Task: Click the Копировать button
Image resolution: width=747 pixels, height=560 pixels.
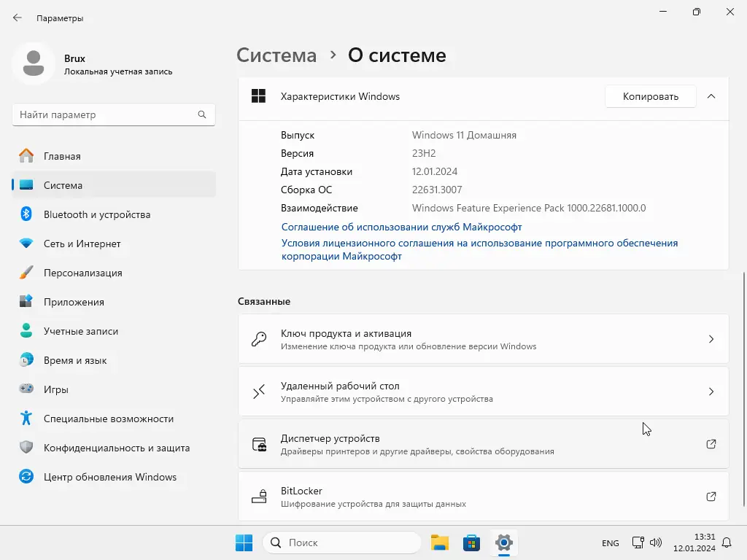Action: pyautogui.click(x=650, y=96)
